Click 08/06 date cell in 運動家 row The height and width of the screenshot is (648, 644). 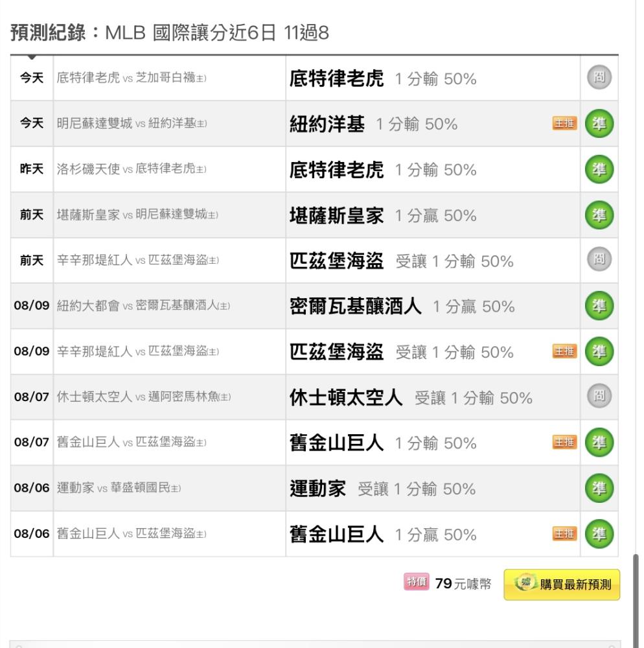pos(32,488)
